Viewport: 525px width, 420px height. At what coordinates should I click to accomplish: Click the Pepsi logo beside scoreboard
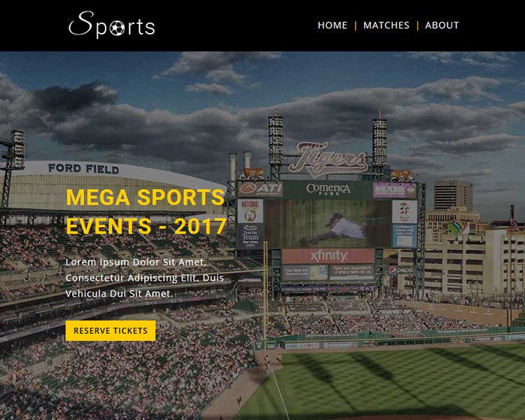tap(401, 270)
